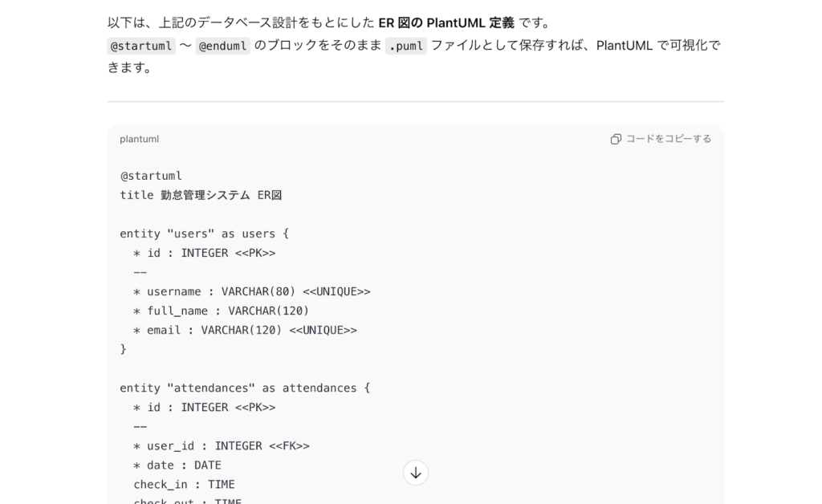Click the entity "attendances" declaration line
Screen dimensions: 822x504
point(245,388)
